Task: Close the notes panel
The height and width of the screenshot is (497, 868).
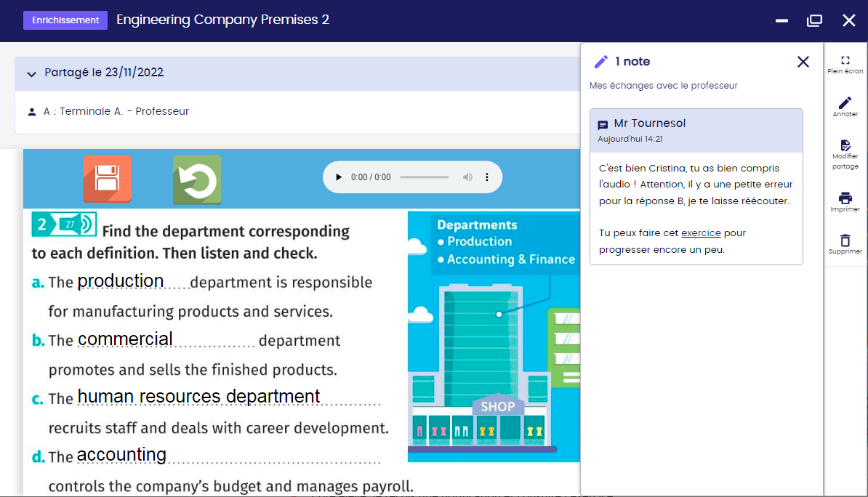Action: point(803,62)
